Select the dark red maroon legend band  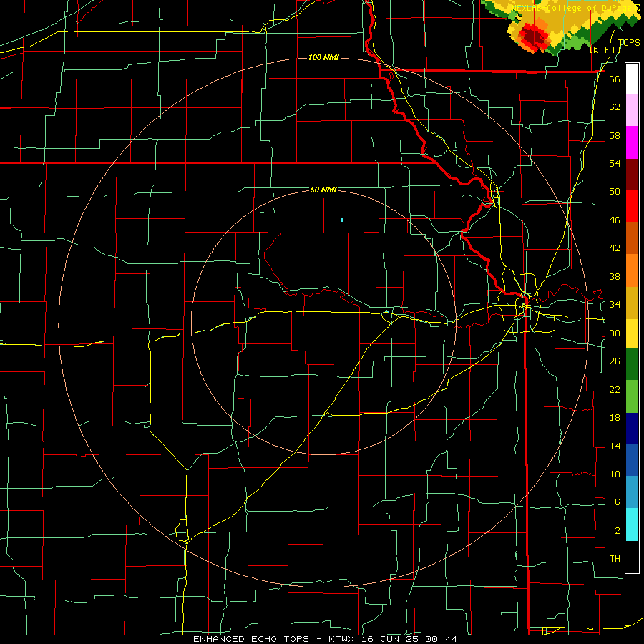click(x=632, y=175)
